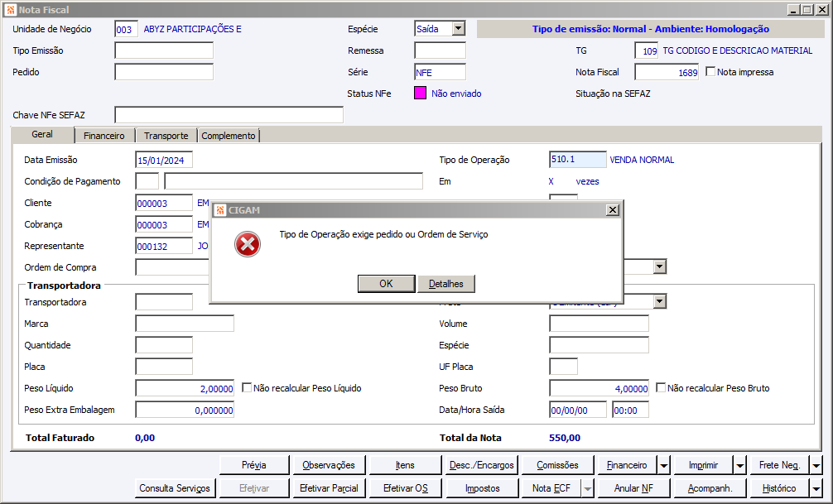
Task: Expand the Nota ECF dropdown arrow
Action: point(588,488)
